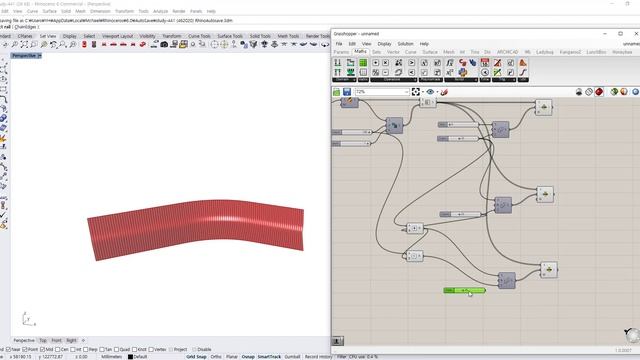
Task: Select the Addition operator component icon
Action: (x=375, y=63)
